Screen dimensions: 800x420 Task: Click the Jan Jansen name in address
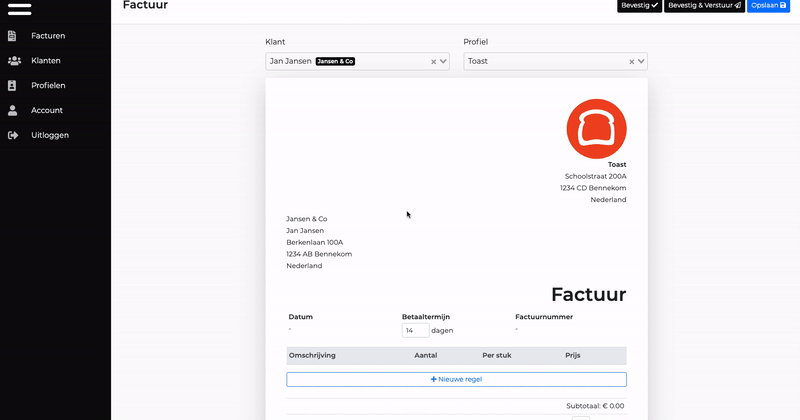[305, 231]
